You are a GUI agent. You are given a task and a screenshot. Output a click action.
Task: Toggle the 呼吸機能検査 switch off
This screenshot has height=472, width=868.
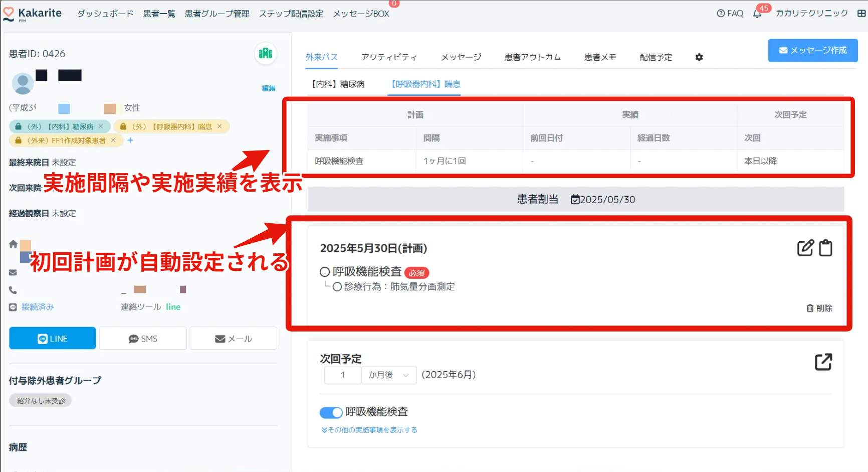point(331,412)
